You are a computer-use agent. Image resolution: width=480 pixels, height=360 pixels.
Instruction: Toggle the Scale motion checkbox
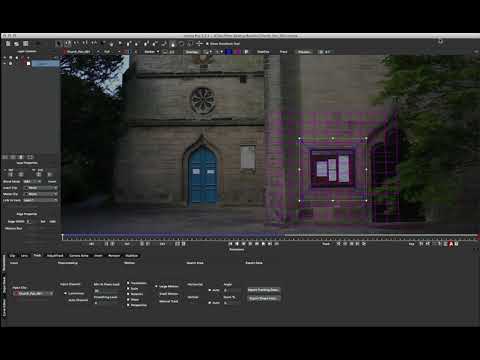pyautogui.click(x=128, y=289)
